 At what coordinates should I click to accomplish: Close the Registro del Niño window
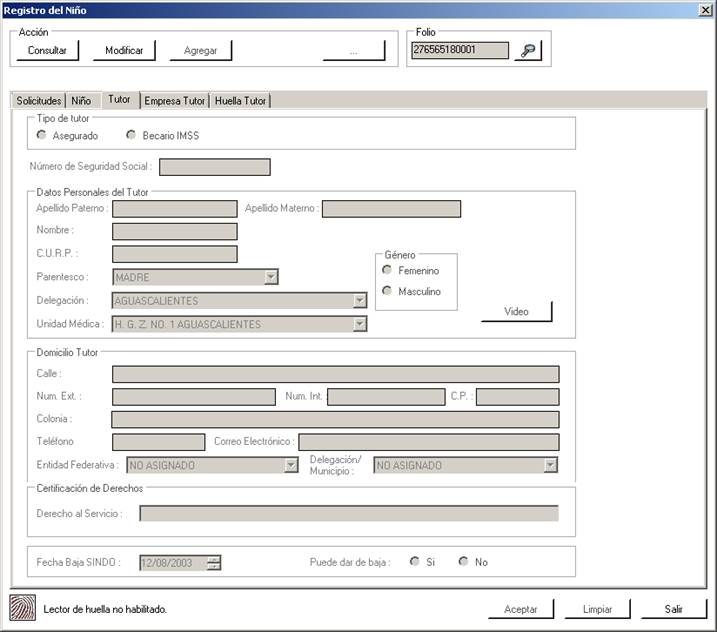(x=706, y=10)
